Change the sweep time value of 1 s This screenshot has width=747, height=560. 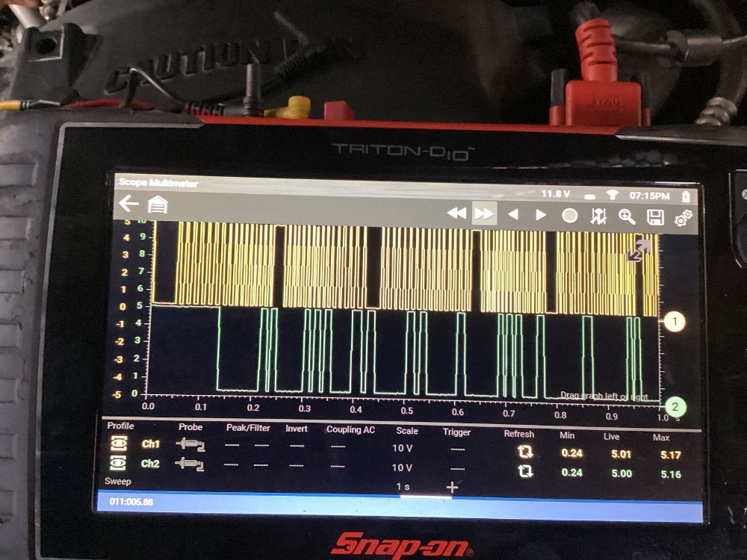403,487
